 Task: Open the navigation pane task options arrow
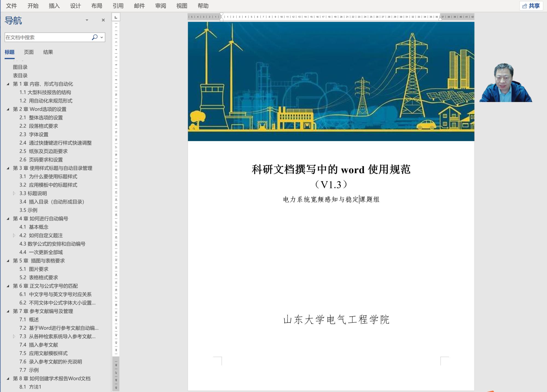pos(87,20)
